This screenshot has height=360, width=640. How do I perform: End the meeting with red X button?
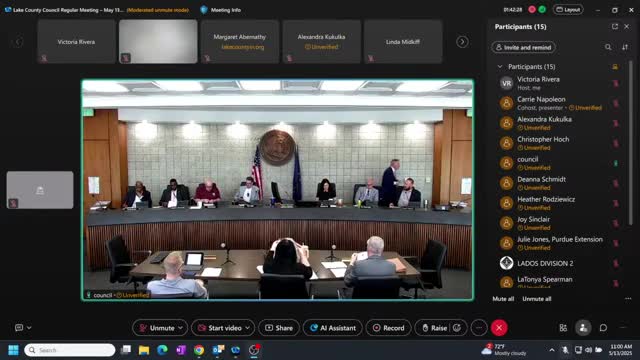(x=499, y=328)
